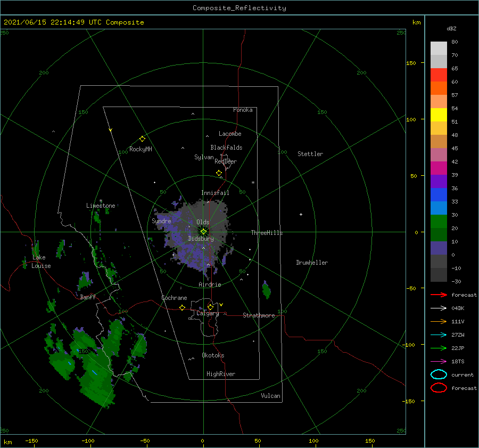This screenshot has height=448, width=479.
Task: Click the ThreeHills label
Action: tap(267, 233)
